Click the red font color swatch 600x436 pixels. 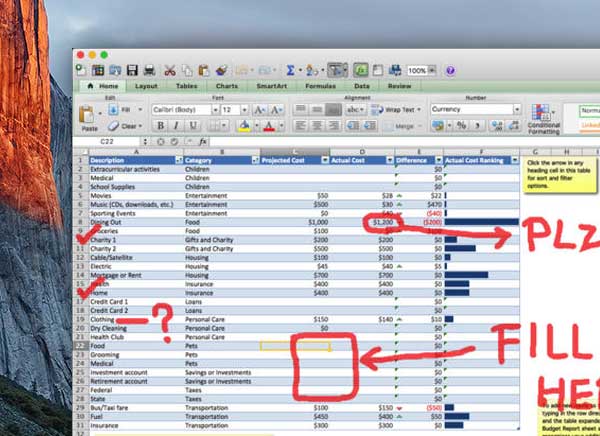(x=269, y=126)
